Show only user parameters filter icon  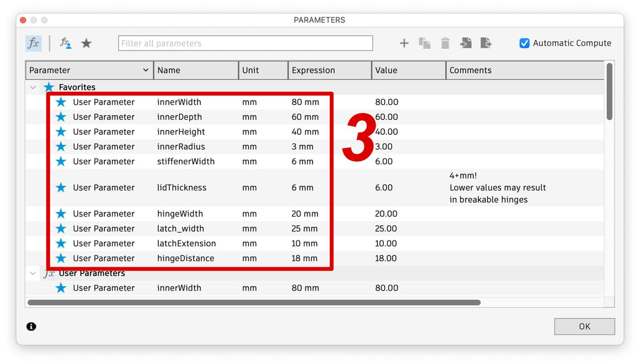click(65, 43)
